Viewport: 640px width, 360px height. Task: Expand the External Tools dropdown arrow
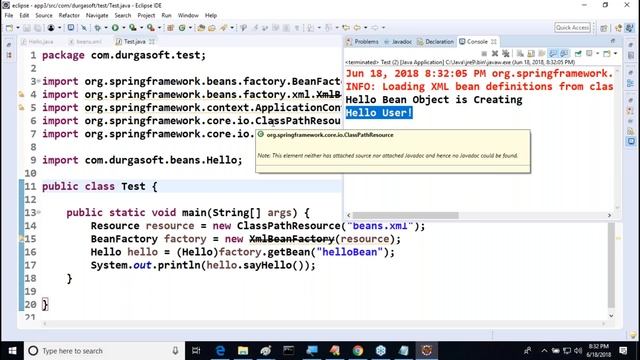(x=159, y=28)
